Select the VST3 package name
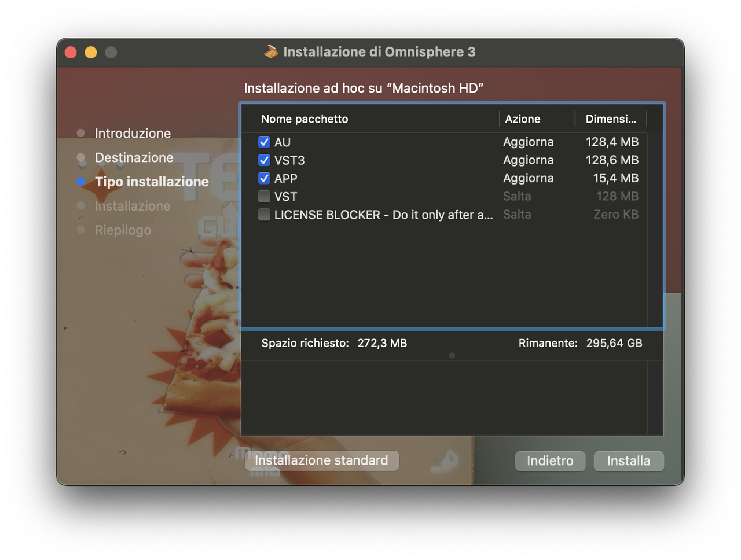 [289, 160]
